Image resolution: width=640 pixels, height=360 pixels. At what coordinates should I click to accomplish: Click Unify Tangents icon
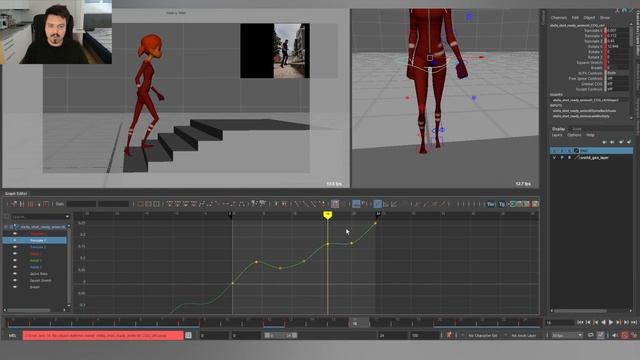click(284, 204)
